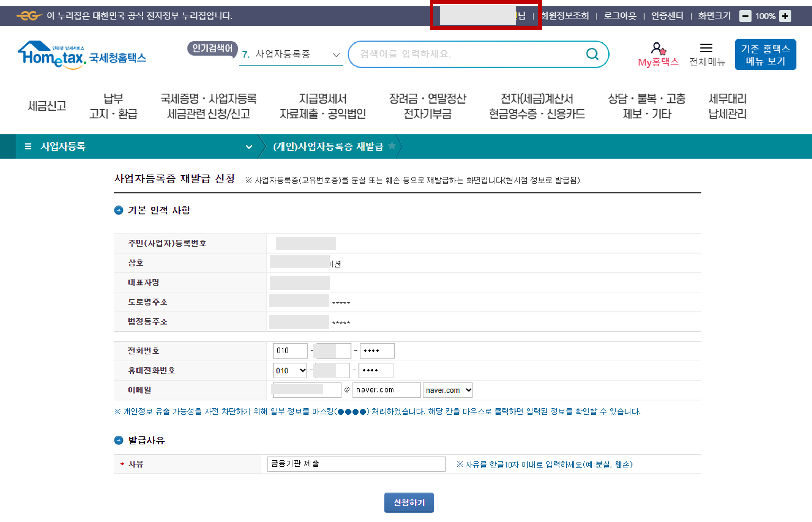Expand 인기검색어 dropdown chevron
The height and width of the screenshot is (522, 812).
[x=336, y=54]
